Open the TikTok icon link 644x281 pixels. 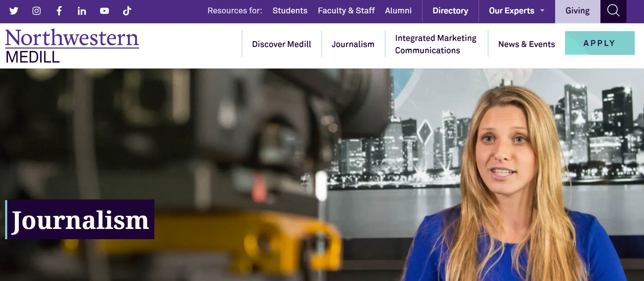pyautogui.click(x=127, y=11)
